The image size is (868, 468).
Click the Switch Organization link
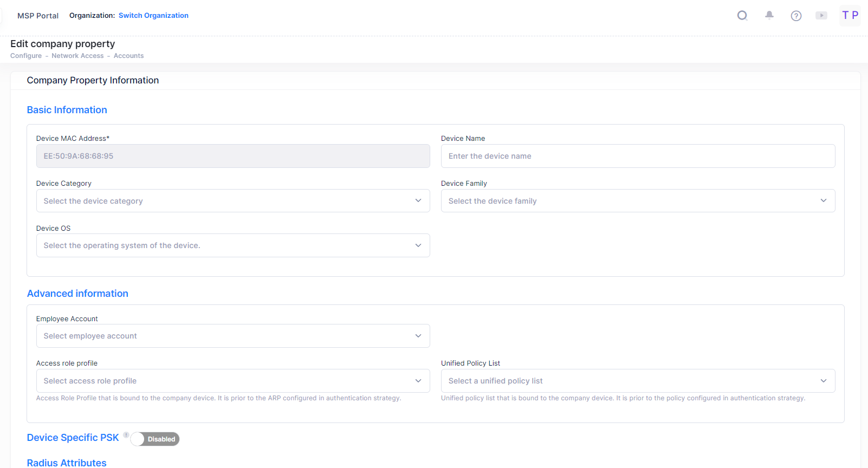pyautogui.click(x=153, y=16)
